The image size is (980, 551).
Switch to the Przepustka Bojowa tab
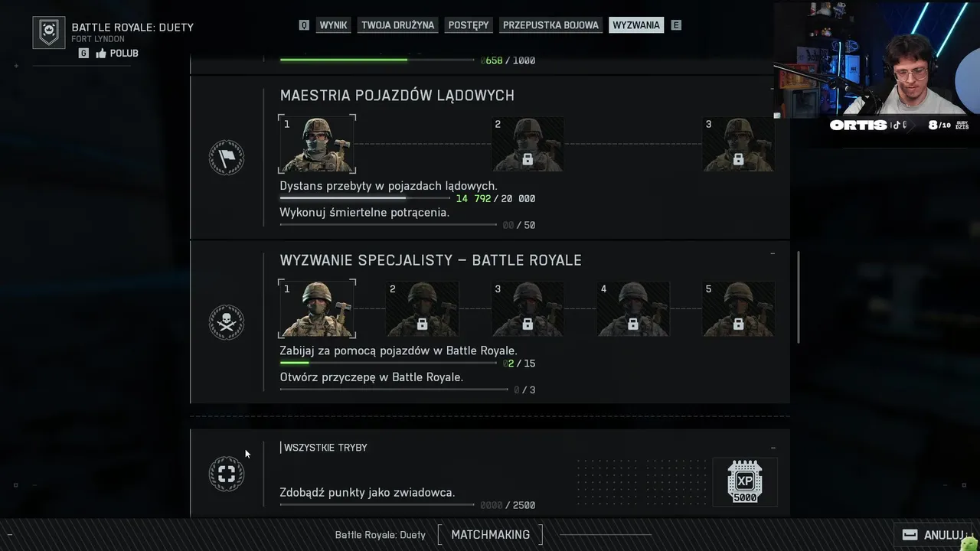[x=550, y=25]
